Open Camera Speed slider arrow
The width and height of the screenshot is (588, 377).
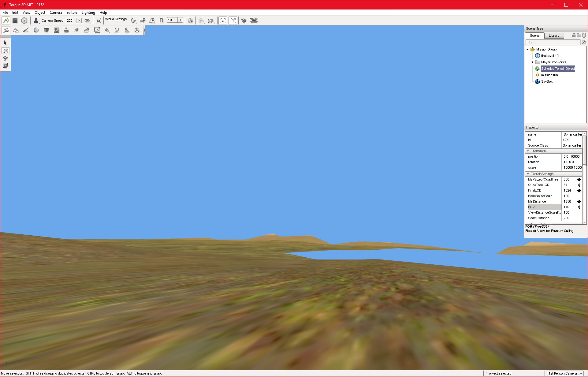(79, 21)
